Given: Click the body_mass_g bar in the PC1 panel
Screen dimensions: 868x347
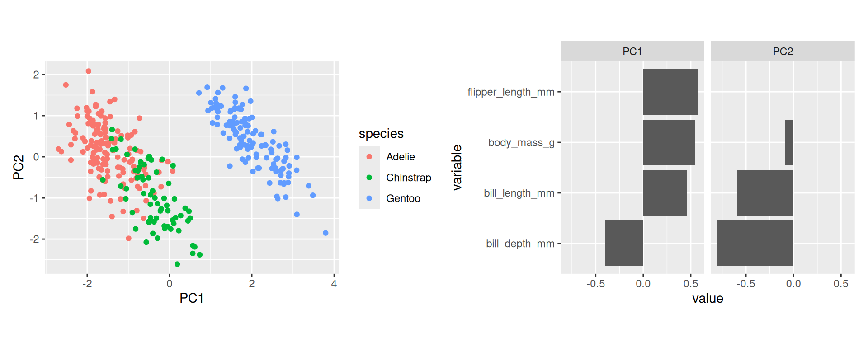Looking at the screenshot, I should click(x=669, y=142).
